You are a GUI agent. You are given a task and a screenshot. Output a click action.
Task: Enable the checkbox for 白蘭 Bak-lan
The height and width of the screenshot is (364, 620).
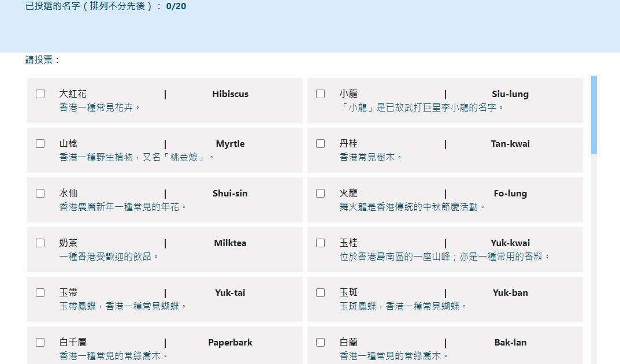coord(320,342)
